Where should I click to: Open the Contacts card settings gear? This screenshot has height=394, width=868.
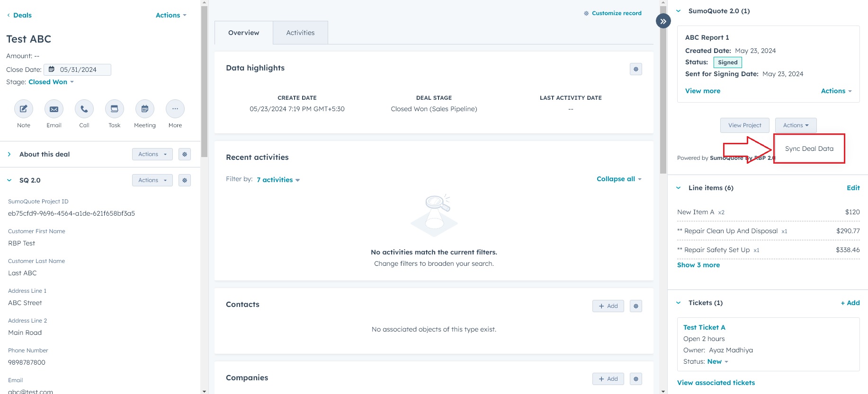pyautogui.click(x=636, y=306)
